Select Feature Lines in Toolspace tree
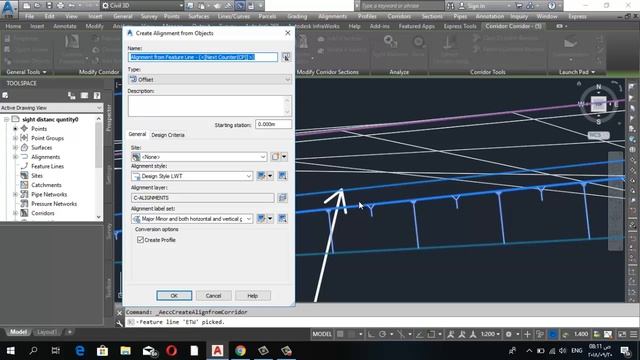Screen dimensions: 640x360 tap(47, 166)
